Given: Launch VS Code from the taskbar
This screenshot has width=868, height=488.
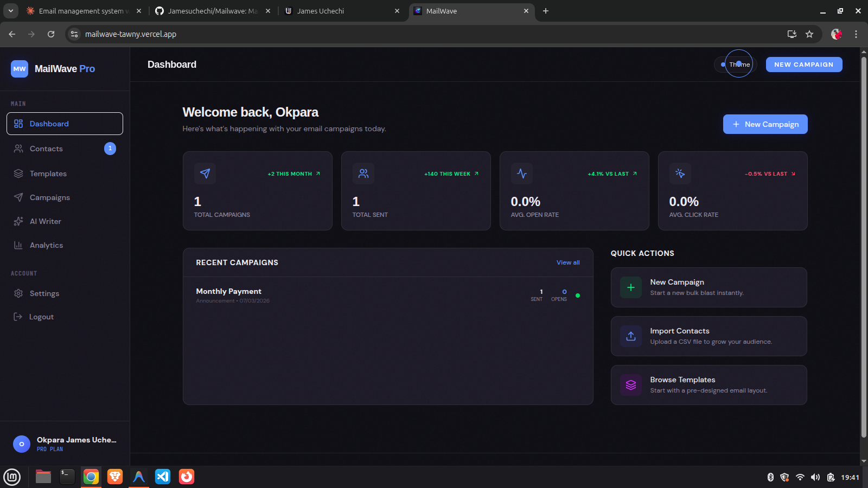Looking at the screenshot, I should tap(163, 477).
